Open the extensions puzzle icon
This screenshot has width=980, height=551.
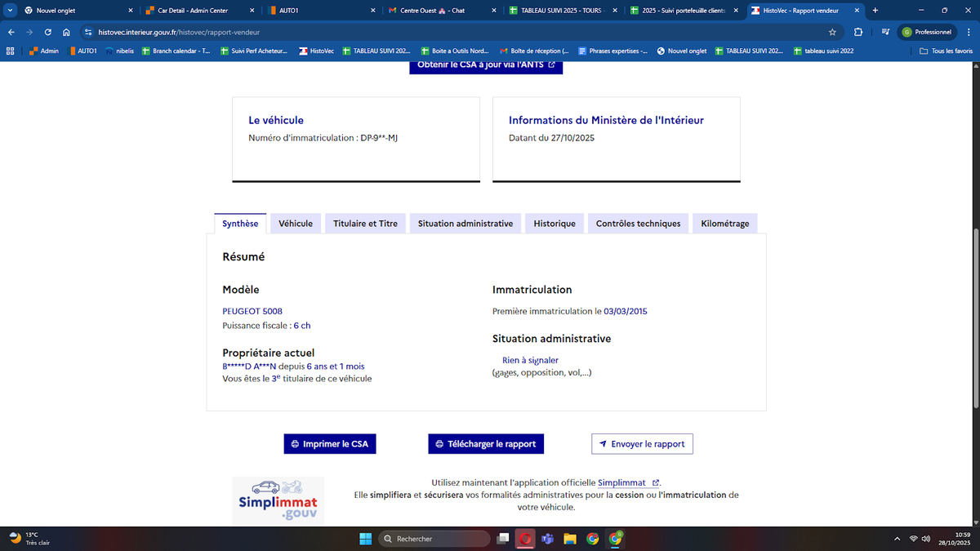click(858, 32)
